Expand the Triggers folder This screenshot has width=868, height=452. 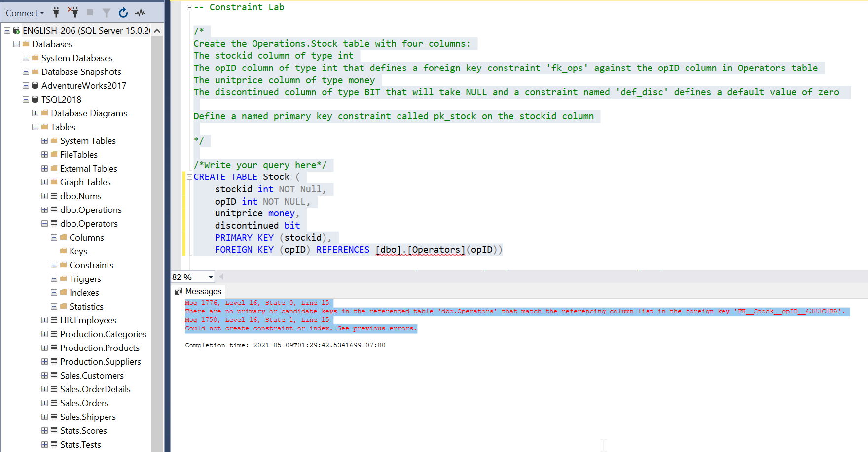point(54,279)
